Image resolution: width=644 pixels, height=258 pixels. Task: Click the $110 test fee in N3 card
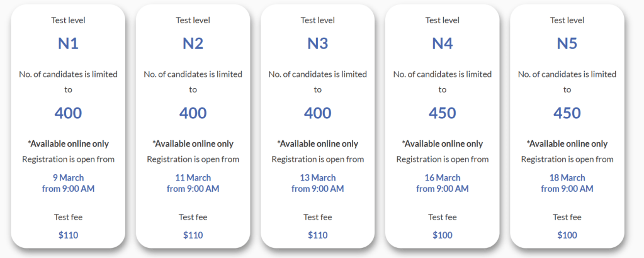coord(317,235)
